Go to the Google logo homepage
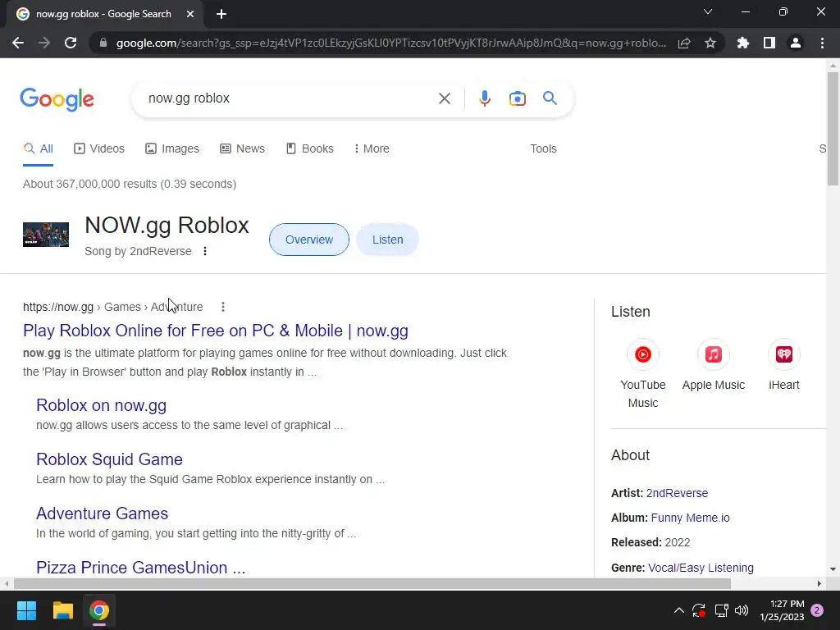840x630 pixels. (x=57, y=99)
